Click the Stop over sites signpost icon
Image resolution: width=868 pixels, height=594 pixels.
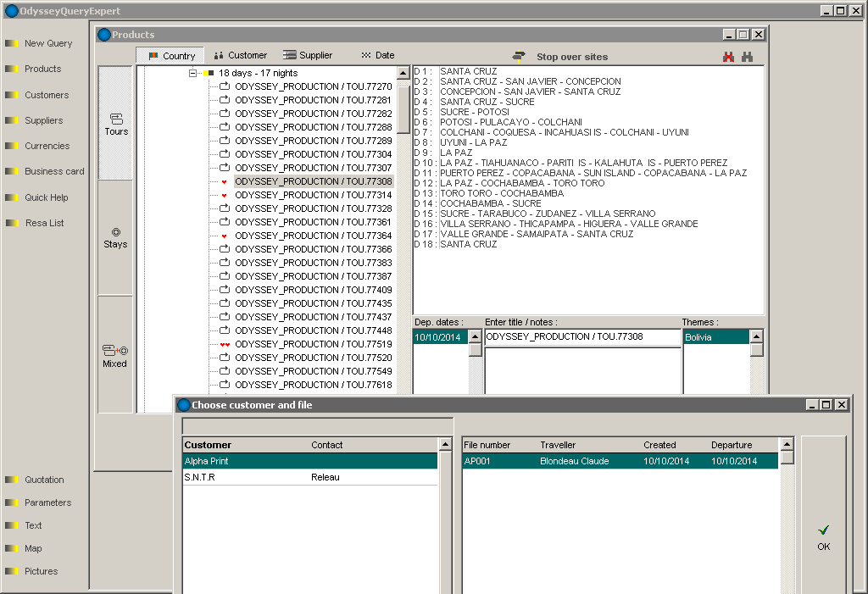pos(519,57)
